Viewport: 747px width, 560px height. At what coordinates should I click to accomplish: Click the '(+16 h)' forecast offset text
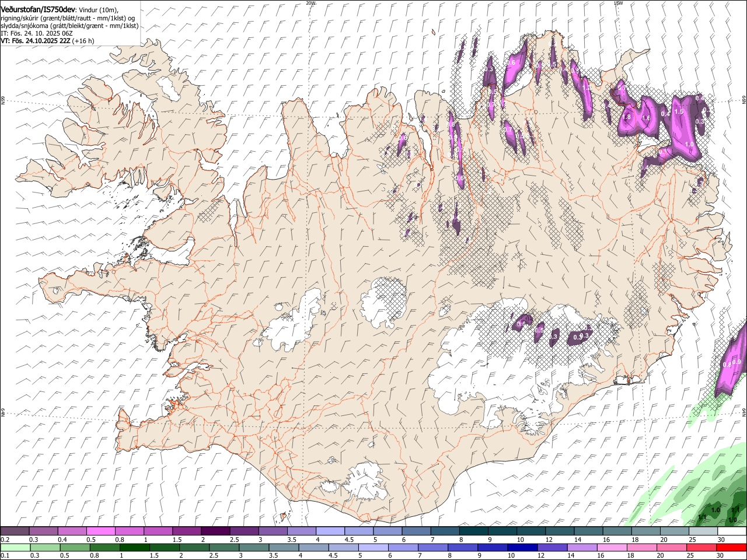pyautogui.click(x=84, y=41)
